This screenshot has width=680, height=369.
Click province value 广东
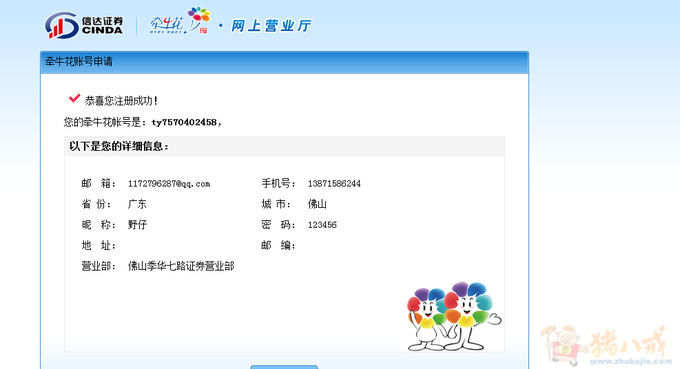pos(137,204)
